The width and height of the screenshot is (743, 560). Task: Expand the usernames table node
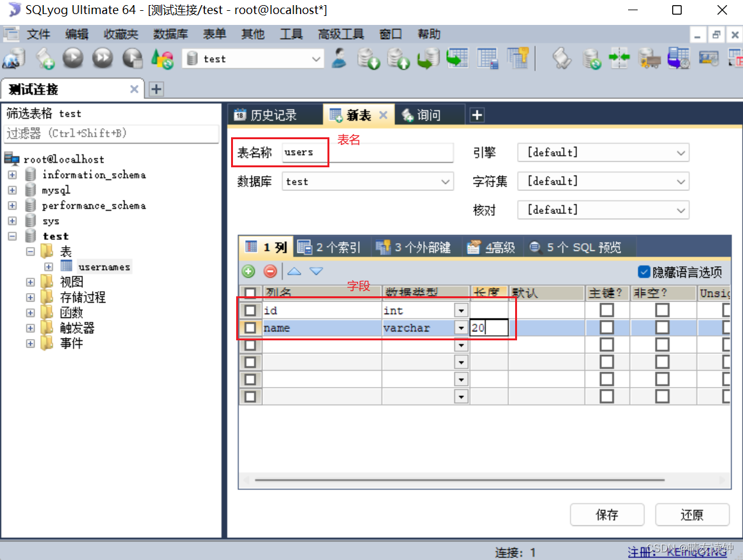49,267
